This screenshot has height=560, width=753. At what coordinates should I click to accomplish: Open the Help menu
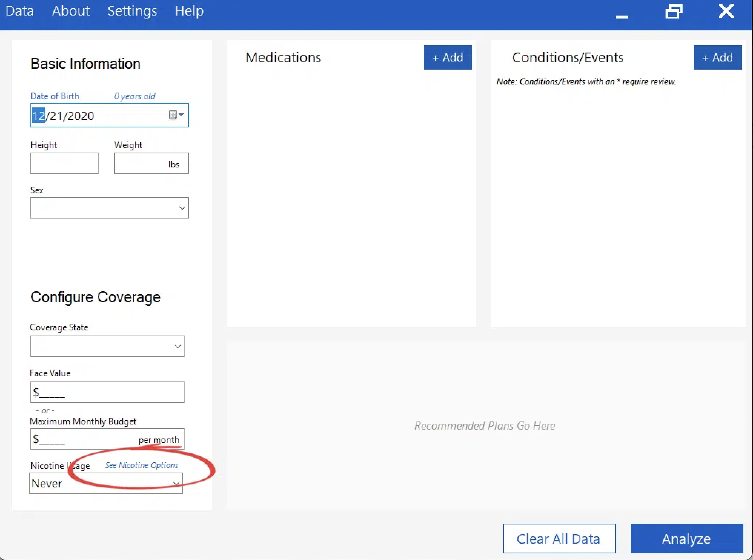[189, 11]
